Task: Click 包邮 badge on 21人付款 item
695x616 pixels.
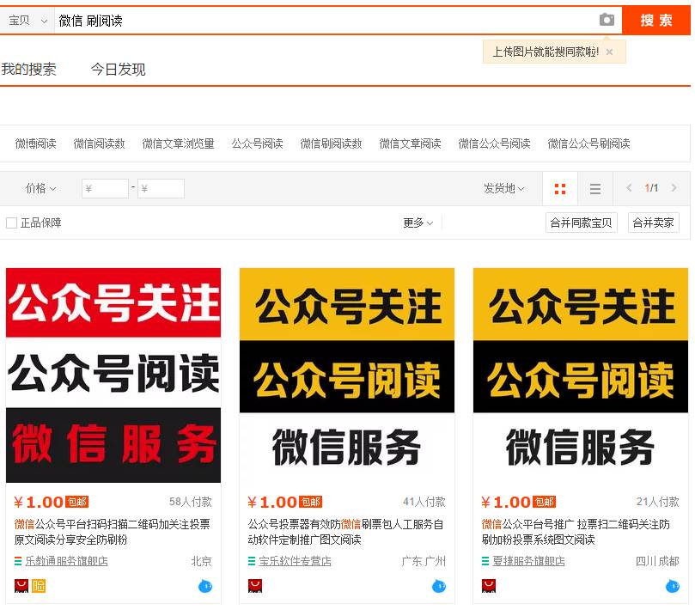Action: click(545, 502)
